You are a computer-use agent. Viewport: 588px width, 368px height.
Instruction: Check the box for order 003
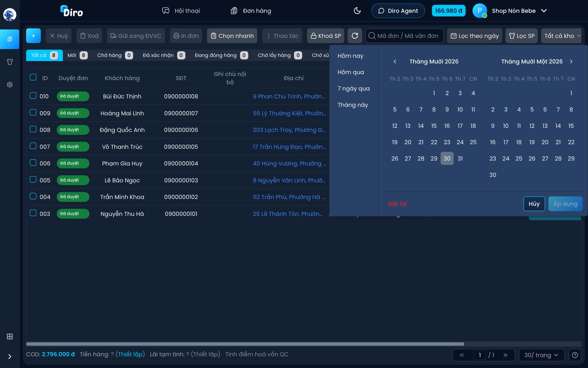tap(33, 213)
